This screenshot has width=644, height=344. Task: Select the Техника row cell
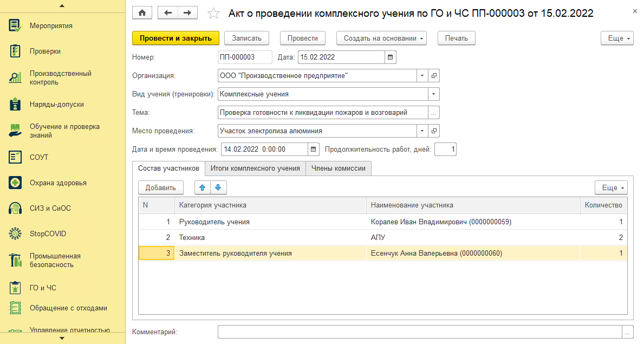click(x=270, y=238)
